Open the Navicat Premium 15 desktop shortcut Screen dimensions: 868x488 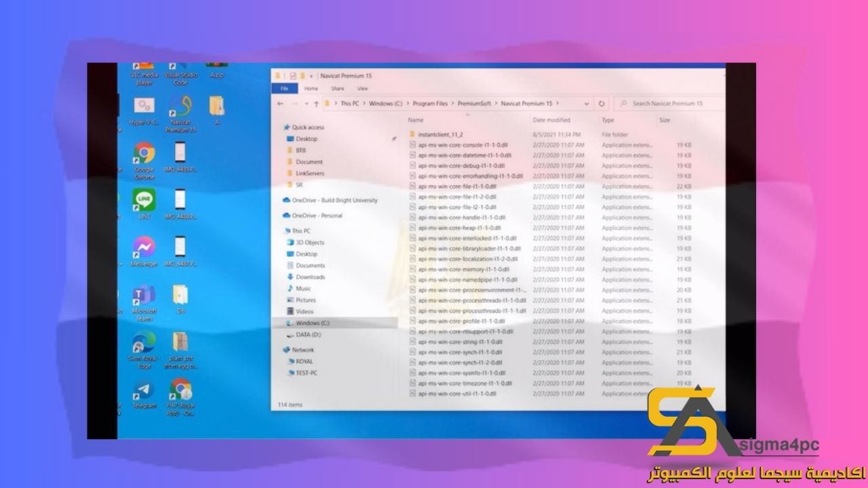pyautogui.click(x=180, y=113)
